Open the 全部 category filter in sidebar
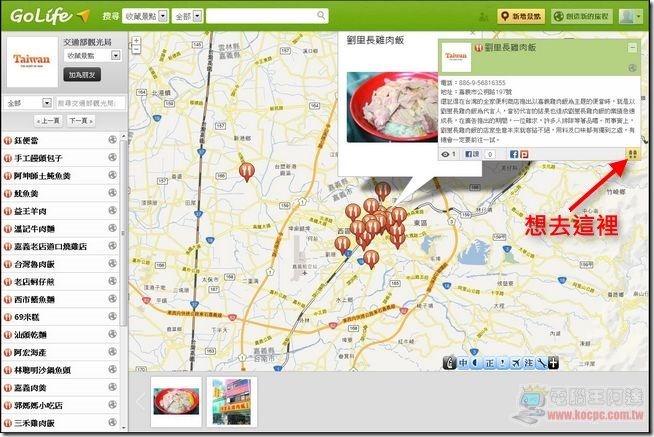The image size is (654, 437). (28, 103)
